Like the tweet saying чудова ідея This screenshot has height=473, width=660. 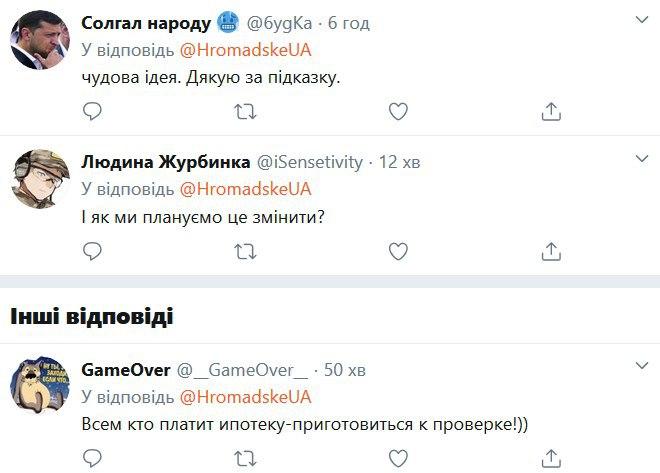[398, 112]
